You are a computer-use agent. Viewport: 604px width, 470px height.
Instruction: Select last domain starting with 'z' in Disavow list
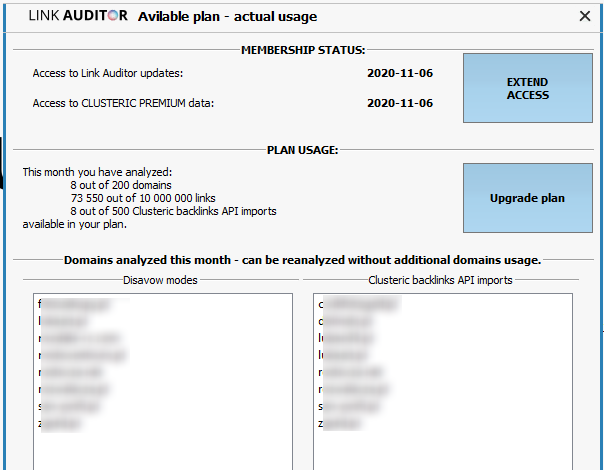60,424
